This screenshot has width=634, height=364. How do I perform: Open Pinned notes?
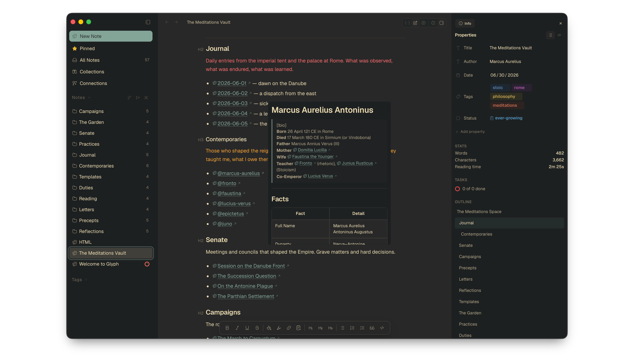pos(111,49)
